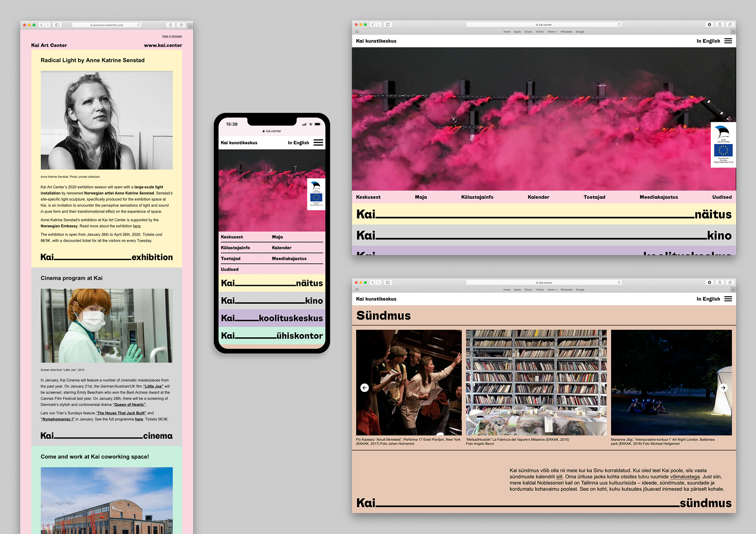This screenshot has height=534, width=756.
Task: Open hamburger menu on the phone mockup
Action: click(318, 143)
